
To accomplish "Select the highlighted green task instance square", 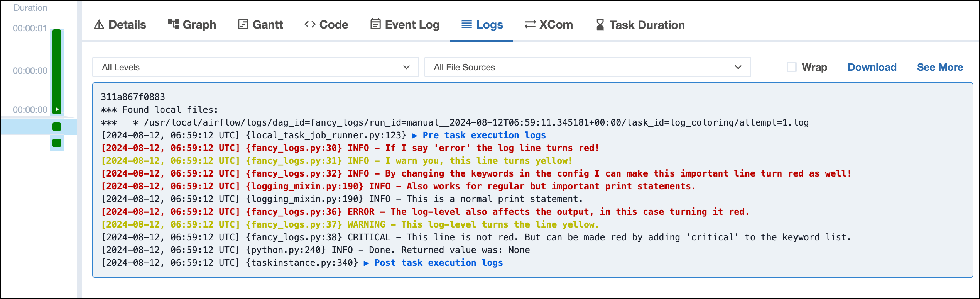I will 57,127.
